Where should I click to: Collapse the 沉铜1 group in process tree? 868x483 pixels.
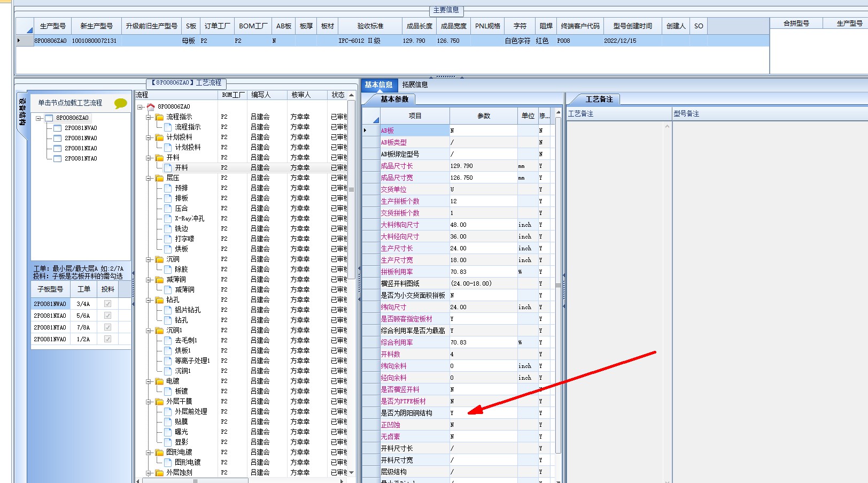[x=149, y=331]
